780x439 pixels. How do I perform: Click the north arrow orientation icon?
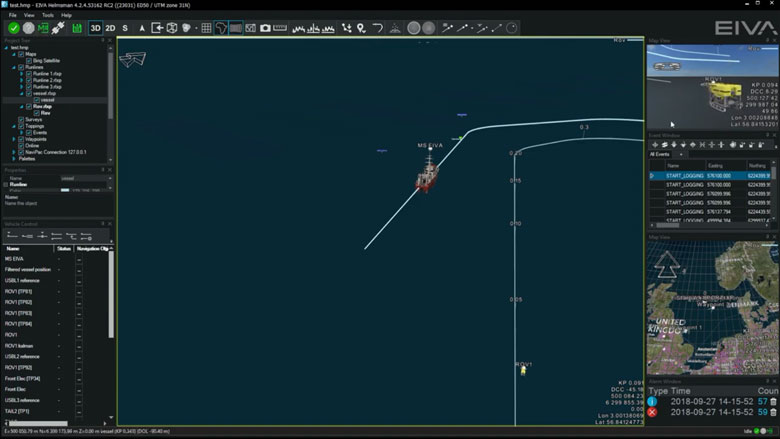[142, 28]
